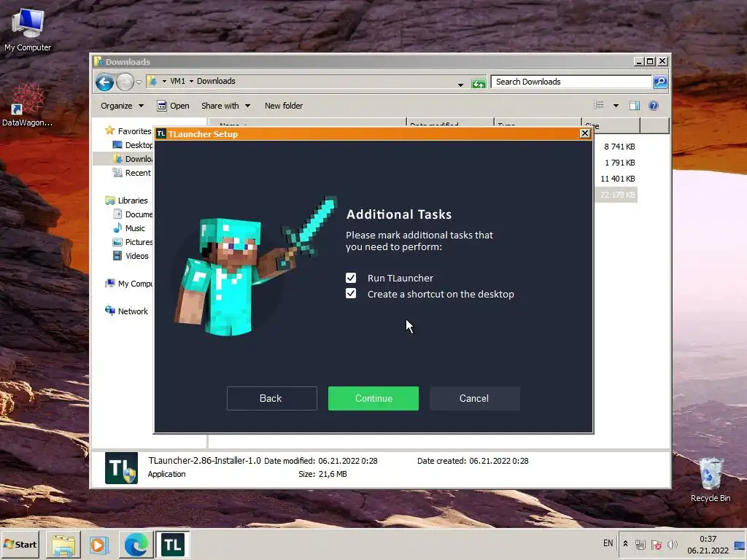The image size is (747, 560).
Task: Click the Explorer back arrow button
Action: [x=104, y=82]
